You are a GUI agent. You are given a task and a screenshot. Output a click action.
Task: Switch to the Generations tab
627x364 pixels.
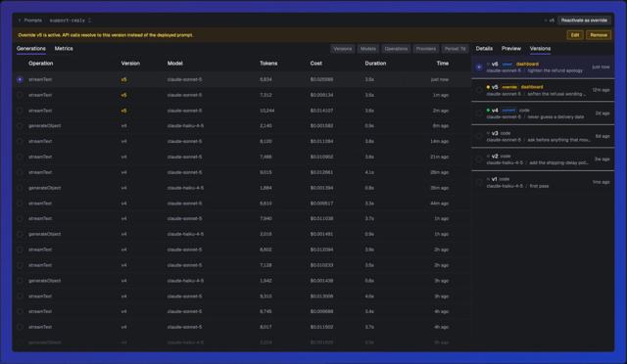[31, 48]
